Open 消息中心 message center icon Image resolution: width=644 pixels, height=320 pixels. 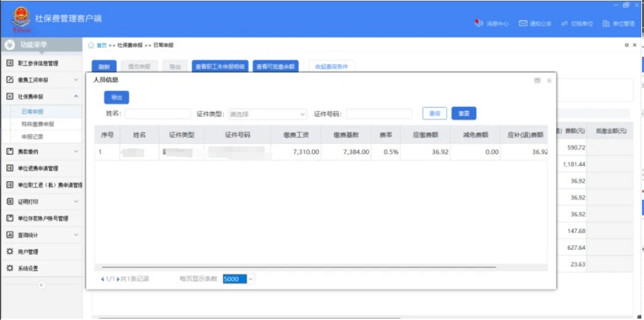478,23
